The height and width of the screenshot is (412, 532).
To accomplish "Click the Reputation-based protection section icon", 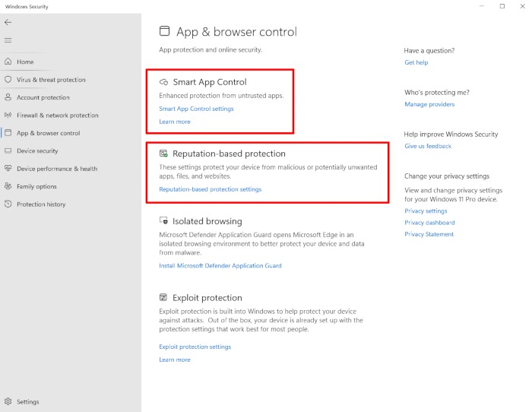I will 163,154.
